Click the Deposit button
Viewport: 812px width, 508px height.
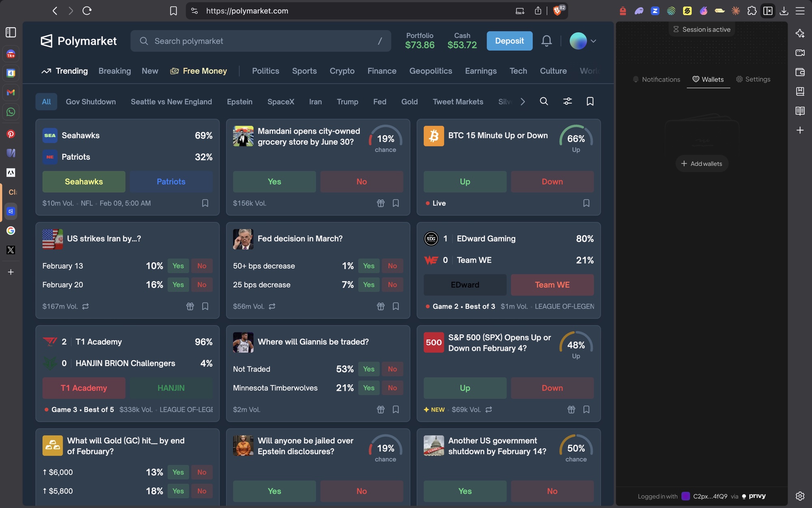click(x=509, y=41)
